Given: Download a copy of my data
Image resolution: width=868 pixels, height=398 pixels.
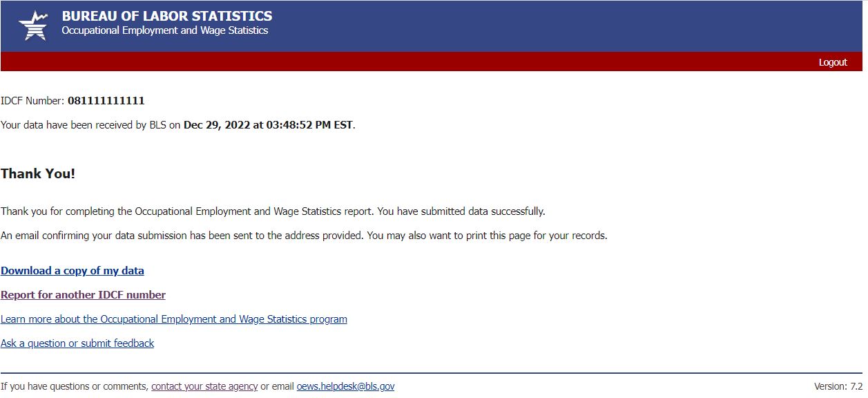Looking at the screenshot, I should (x=73, y=271).
